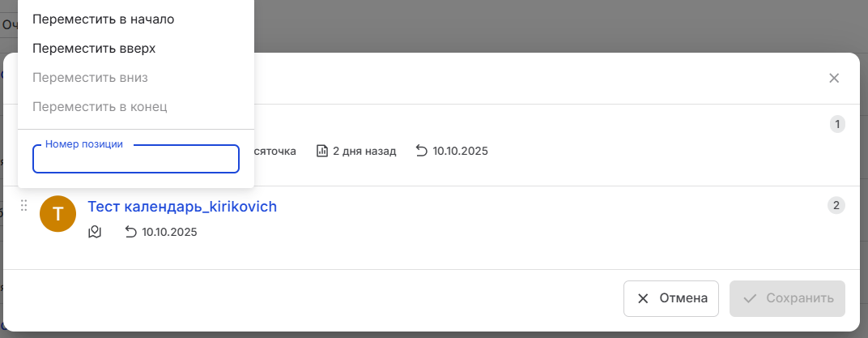Click drag handle of Тест календарь_kirikovich row
This screenshot has height=338, width=868.
coord(23,207)
